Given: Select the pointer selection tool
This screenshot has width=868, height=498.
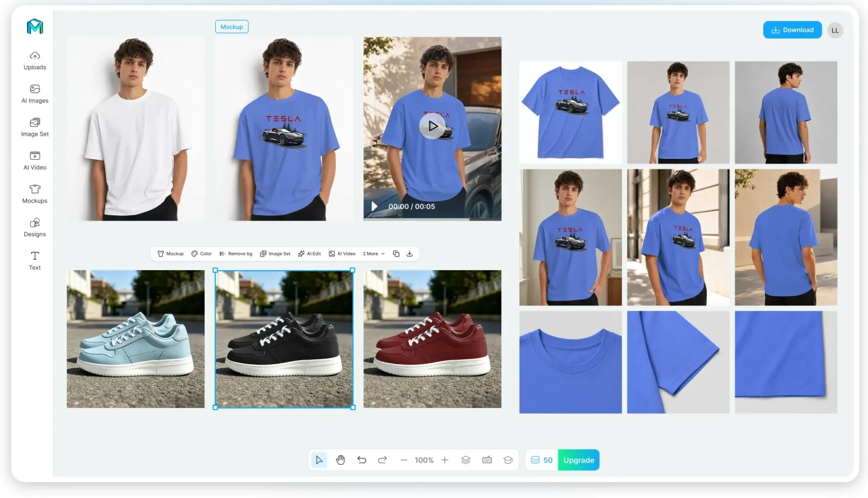Looking at the screenshot, I should 319,460.
